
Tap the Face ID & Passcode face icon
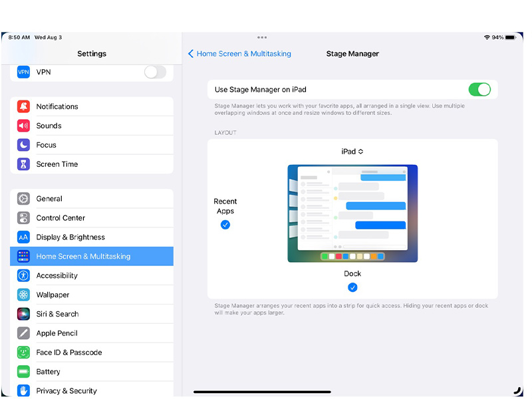click(23, 352)
